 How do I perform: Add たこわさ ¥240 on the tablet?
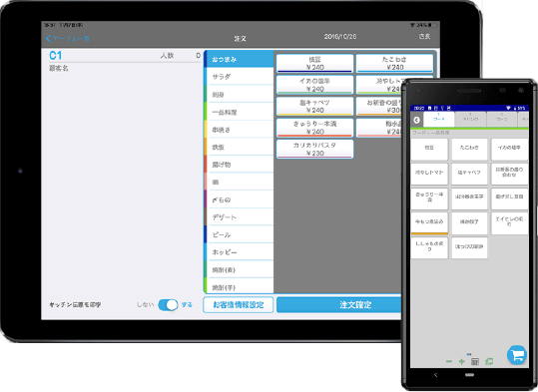394,63
